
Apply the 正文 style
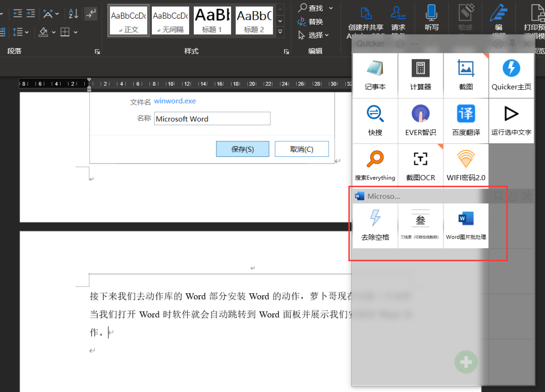(129, 21)
